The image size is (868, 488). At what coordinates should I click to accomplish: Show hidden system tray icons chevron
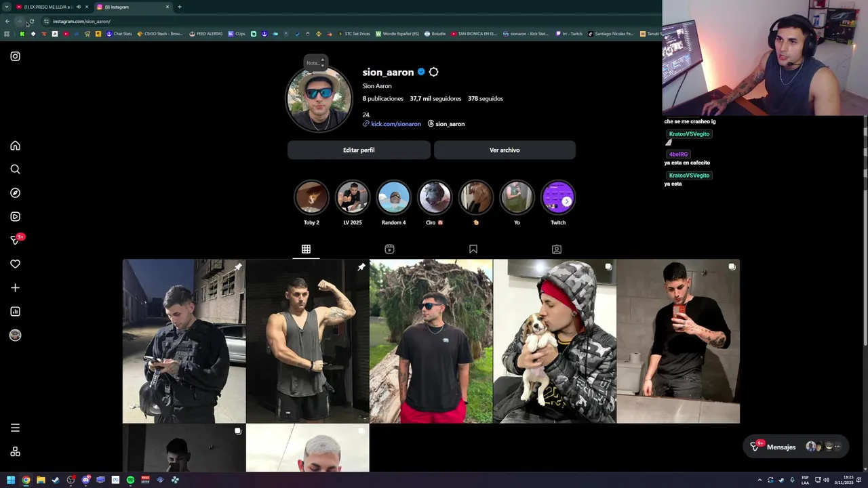759,480
